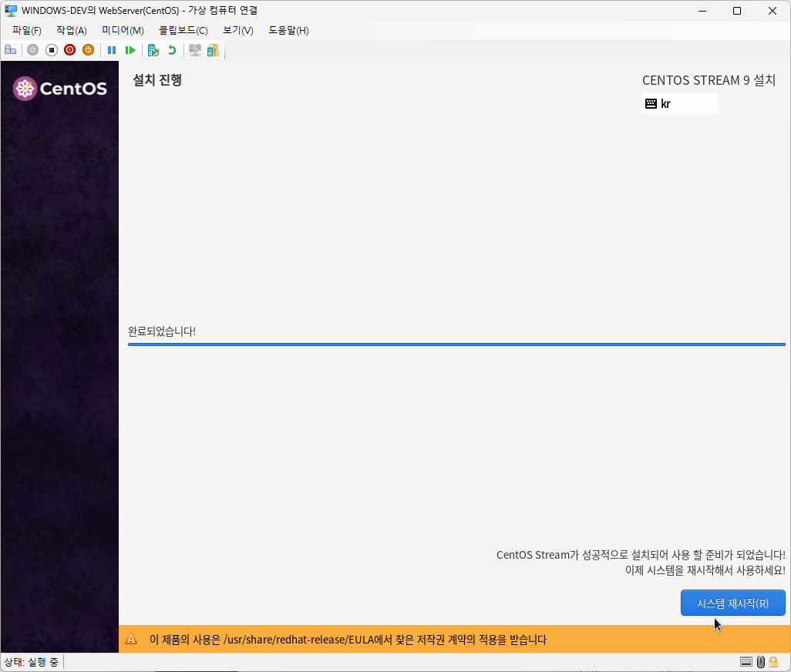Open the kr keyboard layout selector
Viewport: 791px width, 672px height.
(680, 103)
